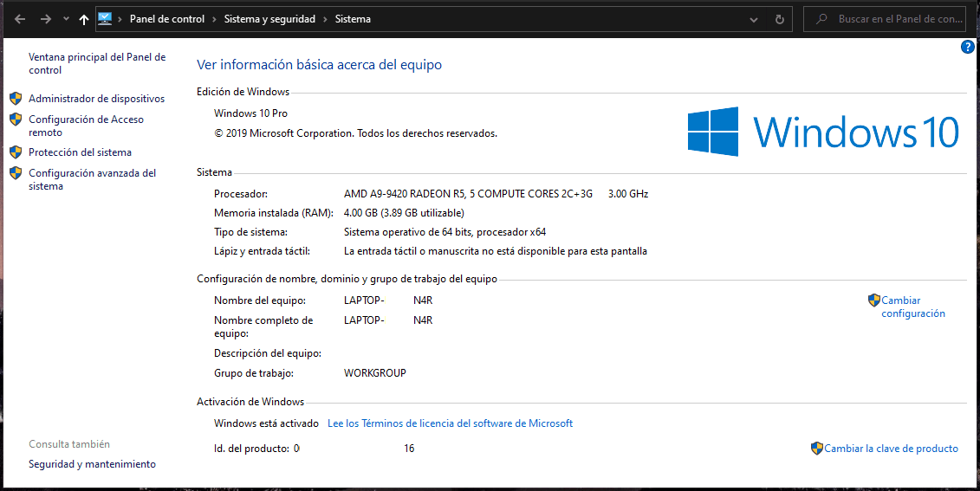Click the Windows está activado text
980x491 pixels.
click(266, 423)
